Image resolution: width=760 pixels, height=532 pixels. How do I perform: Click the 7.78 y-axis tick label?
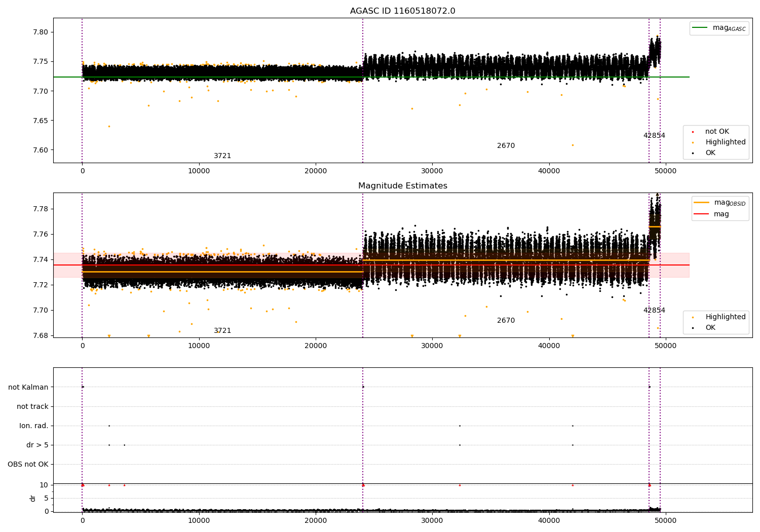(40, 209)
